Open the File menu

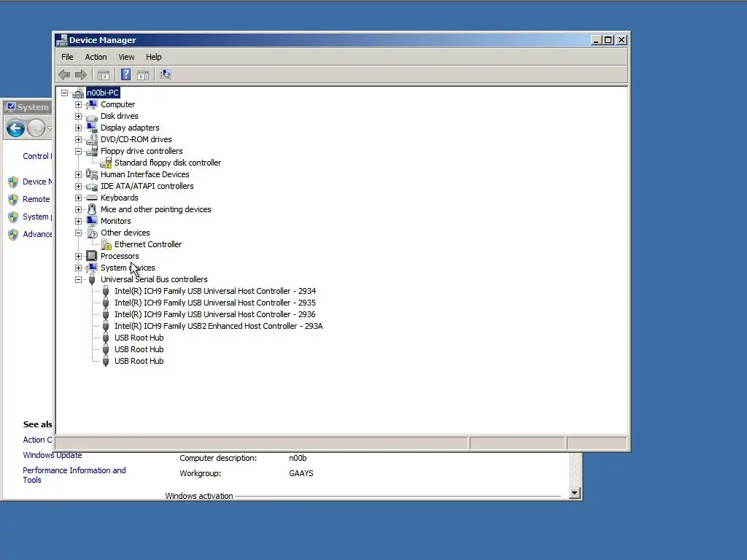(x=67, y=57)
